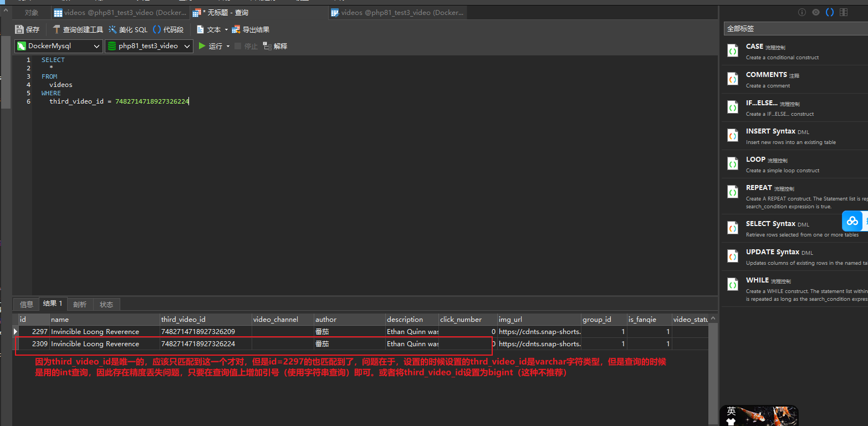The image size is (868, 426).
Task: Click the group_id column header
Action: tap(603, 319)
